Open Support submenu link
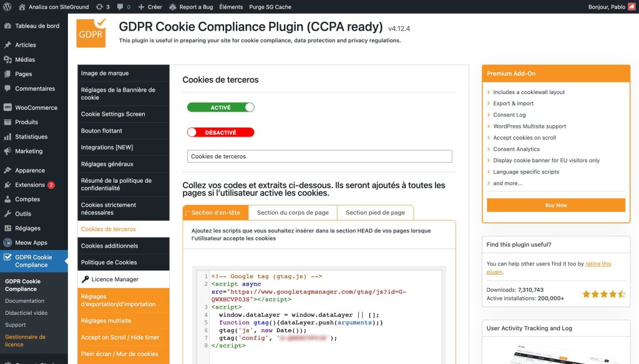This screenshot has height=364, width=639. pyautogui.click(x=15, y=325)
